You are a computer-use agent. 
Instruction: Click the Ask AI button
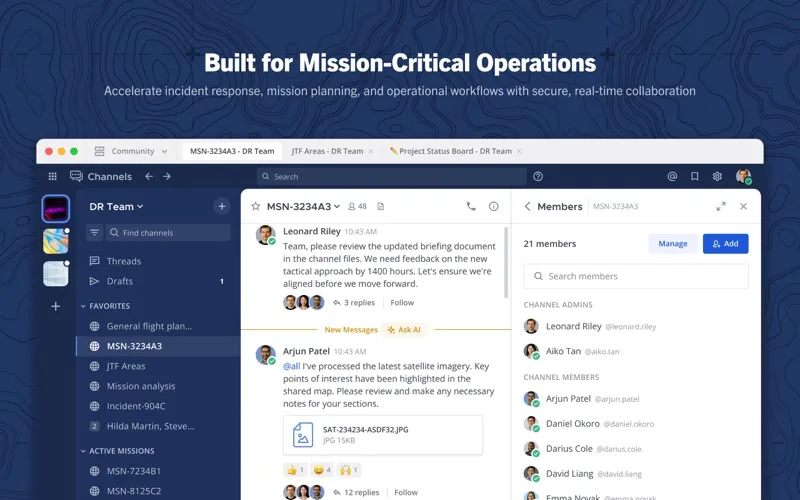404,330
